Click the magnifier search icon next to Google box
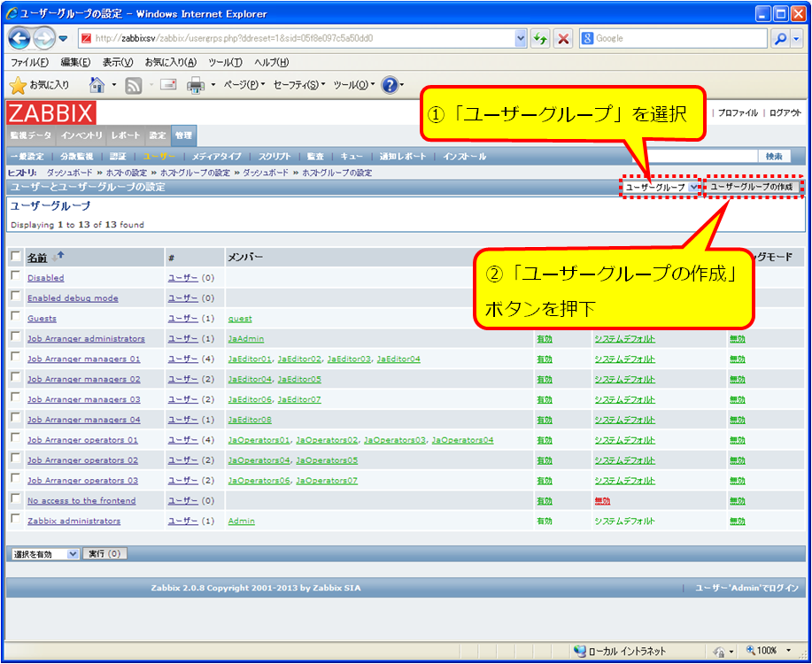This screenshot has height=664, width=812. pyautogui.click(x=780, y=38)
